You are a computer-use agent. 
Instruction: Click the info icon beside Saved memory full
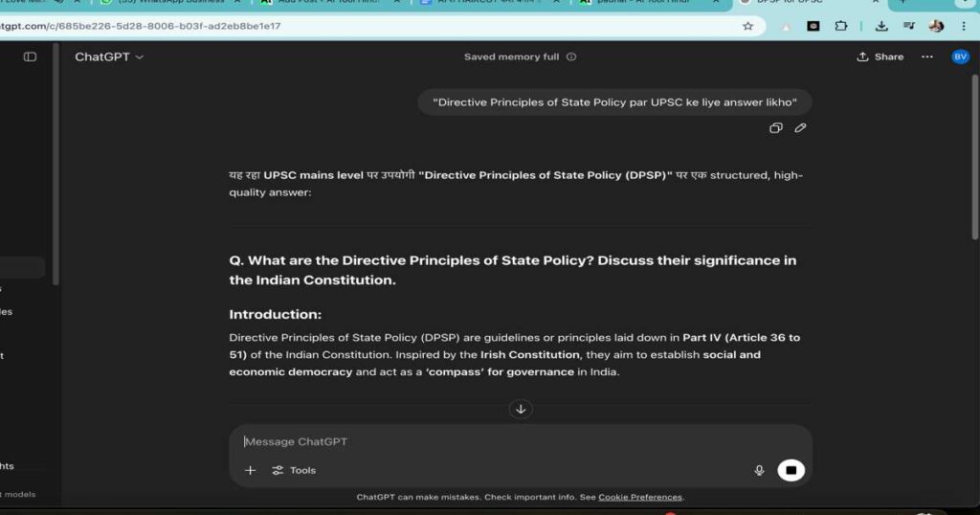coord(571,56)
